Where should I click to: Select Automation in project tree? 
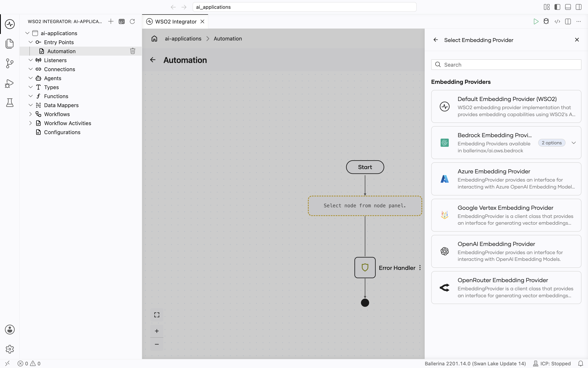pos(61,51)
